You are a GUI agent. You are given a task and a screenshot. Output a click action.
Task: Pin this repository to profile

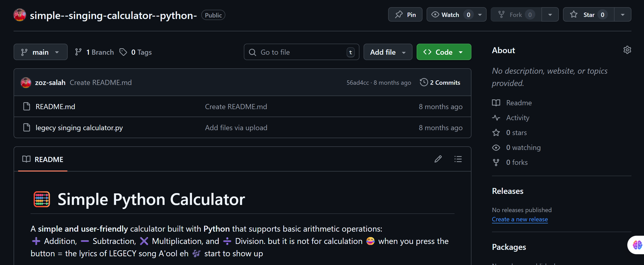[x=405, y=15]
